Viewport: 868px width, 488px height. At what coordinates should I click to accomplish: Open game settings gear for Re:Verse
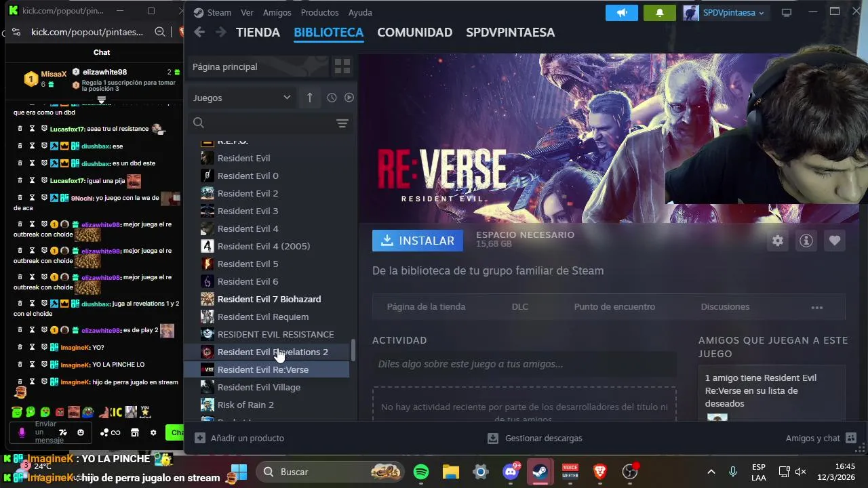778,241
